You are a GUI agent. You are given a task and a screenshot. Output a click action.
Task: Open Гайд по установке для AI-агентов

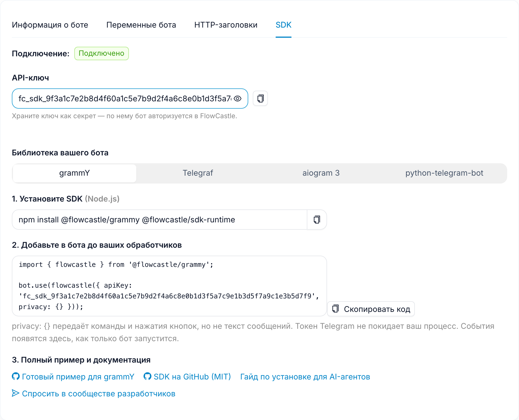[305, 377]
